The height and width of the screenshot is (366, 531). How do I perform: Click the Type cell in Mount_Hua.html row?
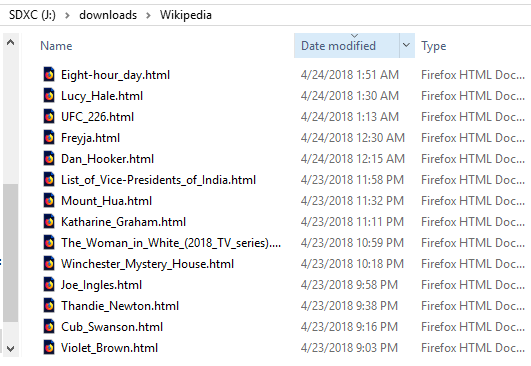[473, 201]
